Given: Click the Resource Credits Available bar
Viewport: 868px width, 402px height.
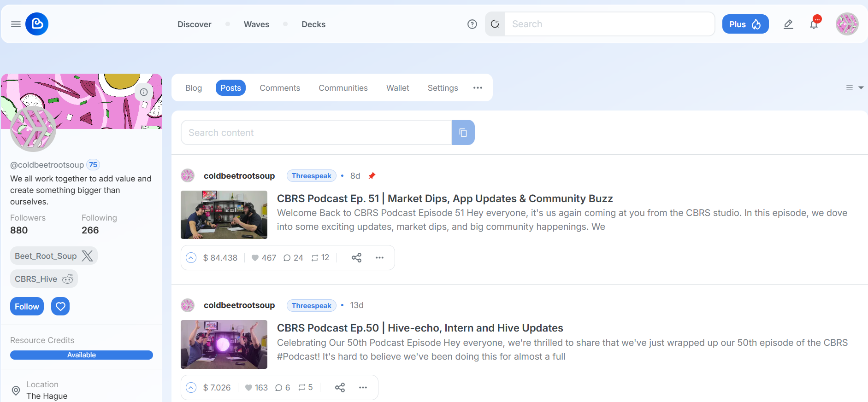Looking at the screenshot, I should pyautogui.click(x=82, y=355).
